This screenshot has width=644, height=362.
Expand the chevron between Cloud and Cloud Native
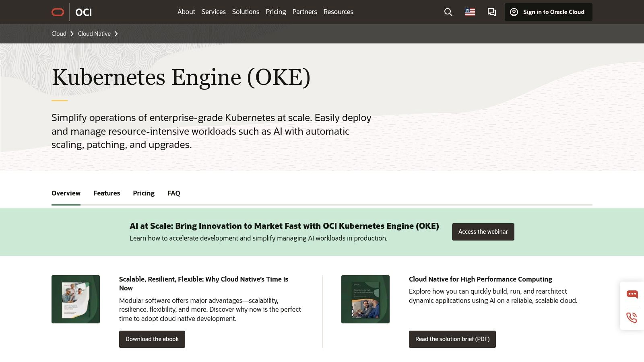[x=71, y=34]
